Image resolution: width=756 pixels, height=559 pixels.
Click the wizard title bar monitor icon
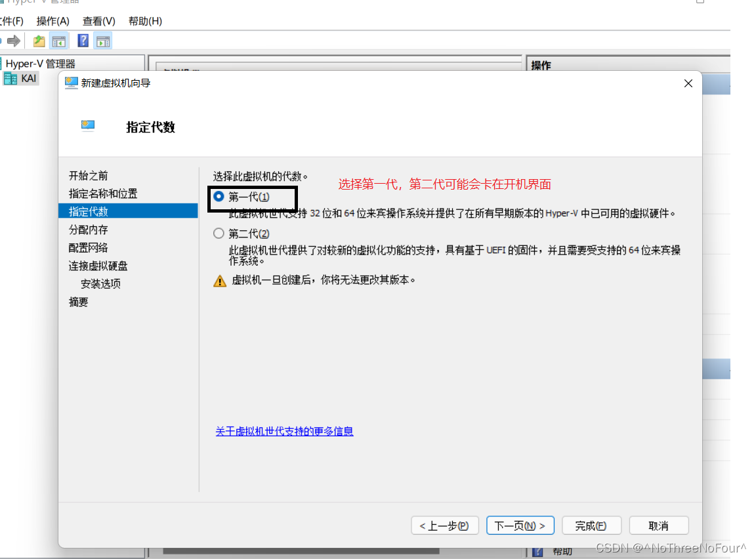[x=72, y=83]
